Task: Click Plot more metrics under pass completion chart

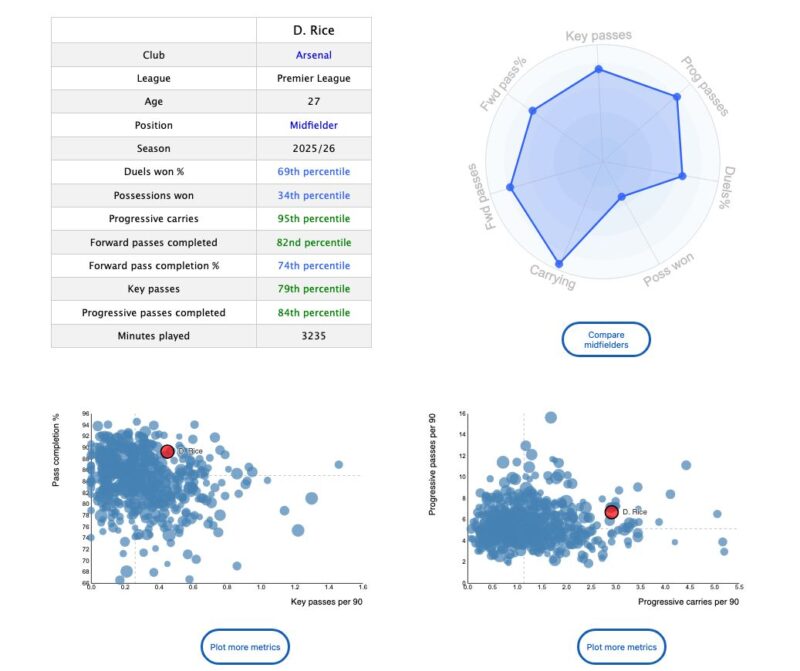Action: (245, 647)
